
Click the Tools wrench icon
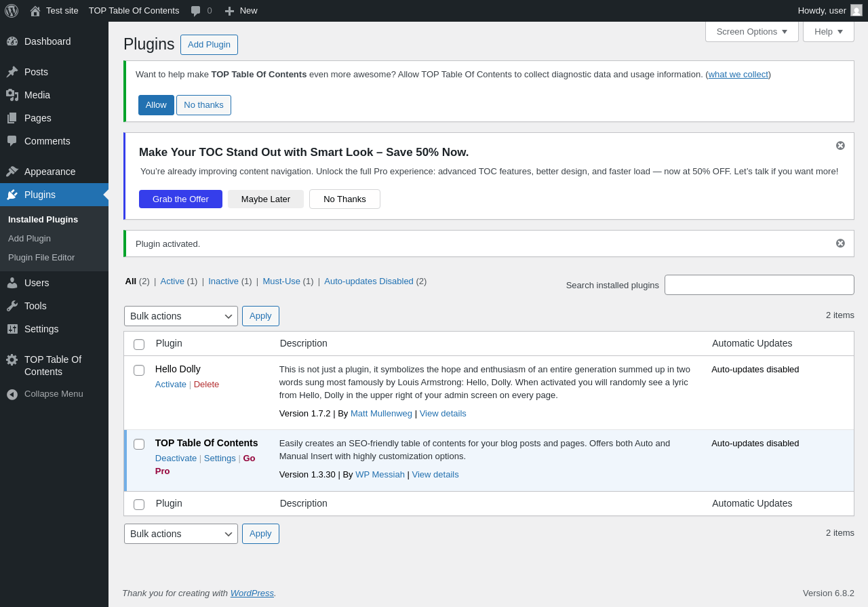(x=12, y=306)
